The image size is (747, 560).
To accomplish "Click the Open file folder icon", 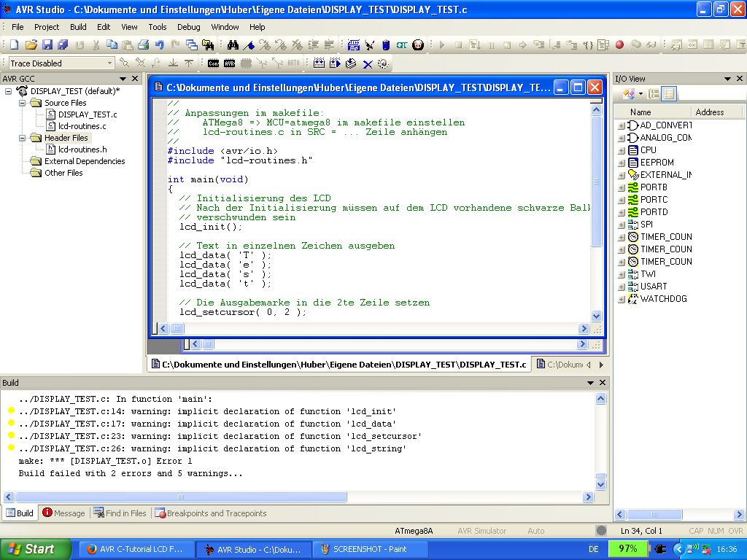I will 31,45.
